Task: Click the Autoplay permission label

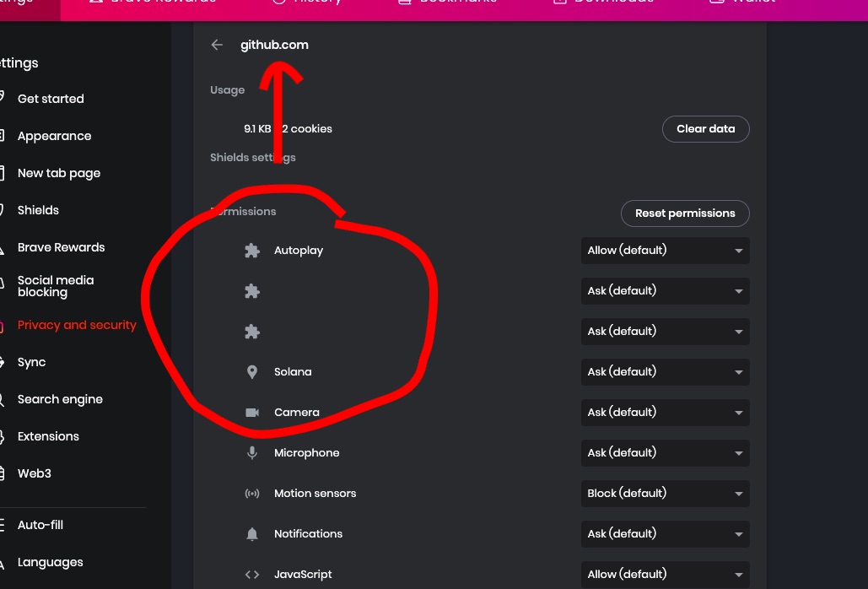Action: [x=299, y=251]
